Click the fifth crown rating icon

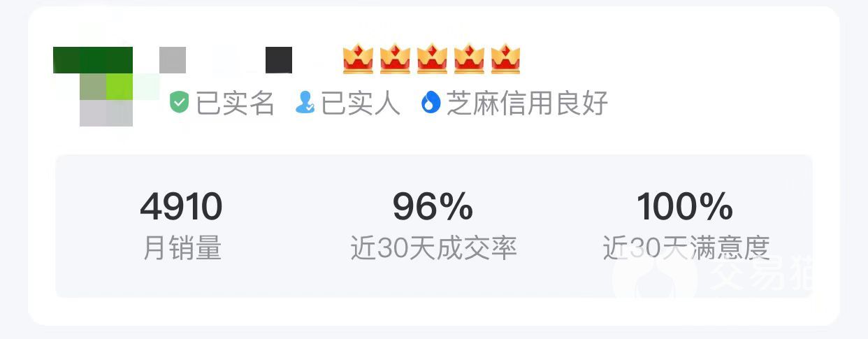[506, 59]
